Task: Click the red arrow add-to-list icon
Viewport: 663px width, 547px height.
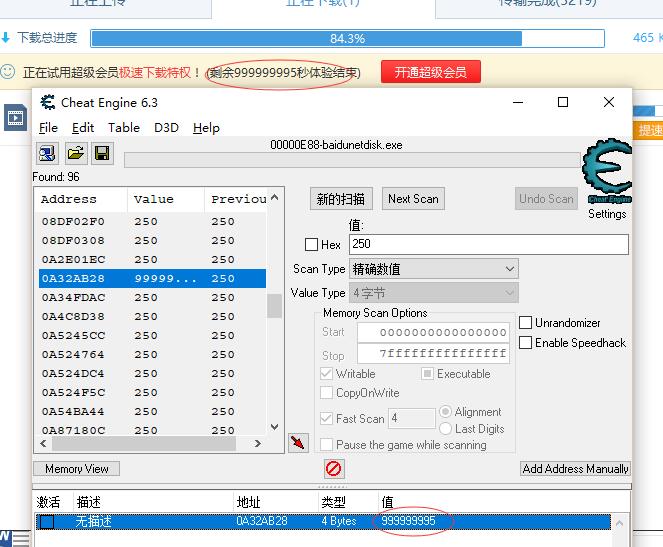Action: coord(298,442)
